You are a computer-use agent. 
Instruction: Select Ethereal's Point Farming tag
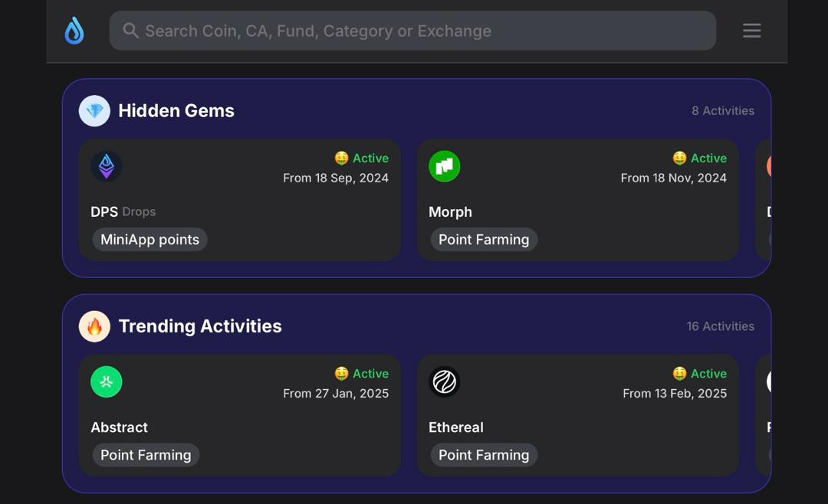[x=484, y=455]
